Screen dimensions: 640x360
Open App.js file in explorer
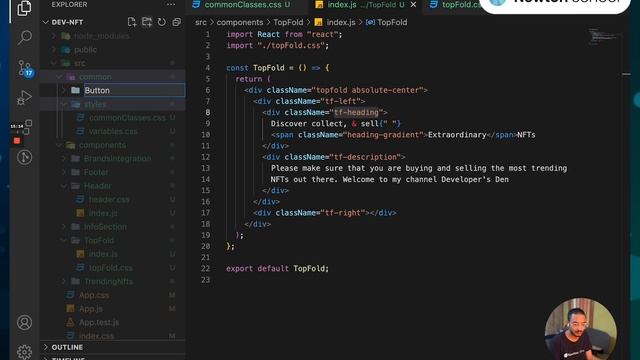click(91, 309)
